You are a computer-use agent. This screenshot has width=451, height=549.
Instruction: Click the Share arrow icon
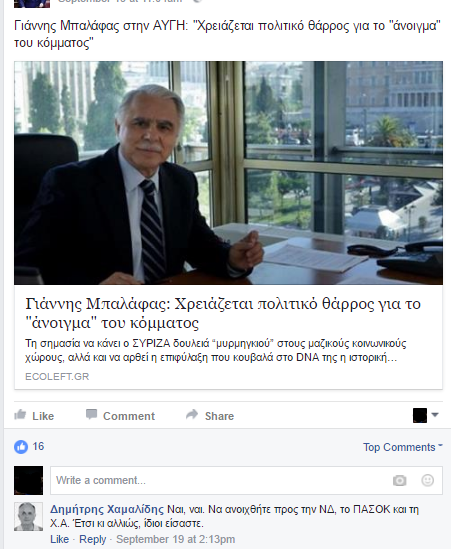[192, 415]
